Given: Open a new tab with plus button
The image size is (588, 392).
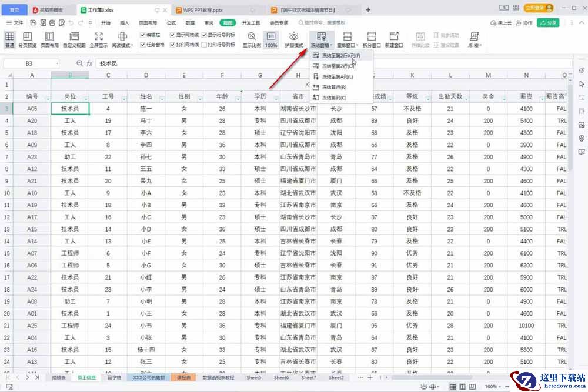Looking at the screenshot, I should click(368, 10).
